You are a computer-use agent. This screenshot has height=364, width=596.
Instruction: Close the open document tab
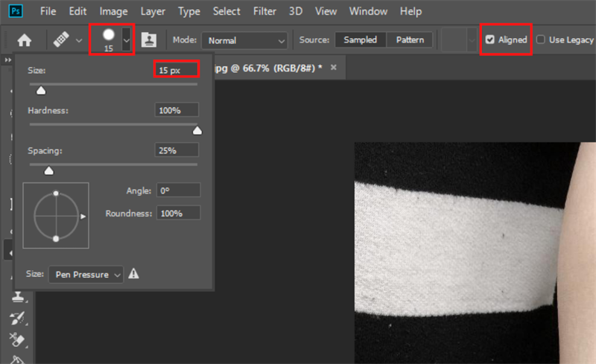click(334, 68)
